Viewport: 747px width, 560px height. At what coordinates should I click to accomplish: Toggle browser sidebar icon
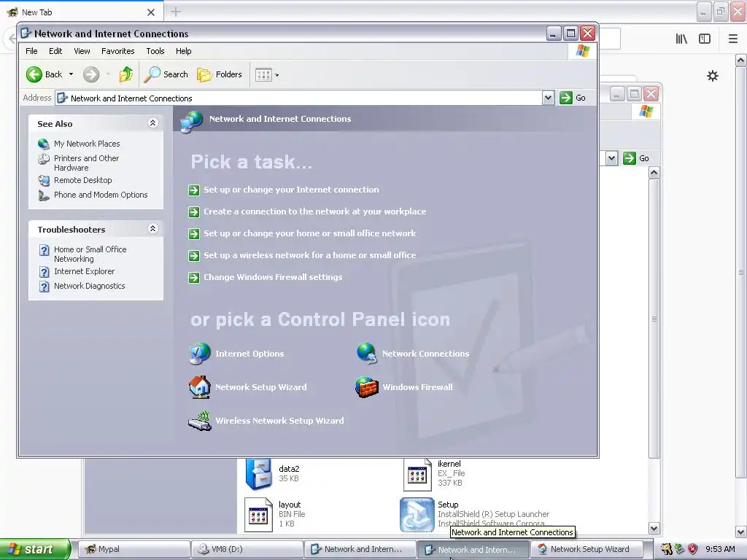[x=705, y=39]
